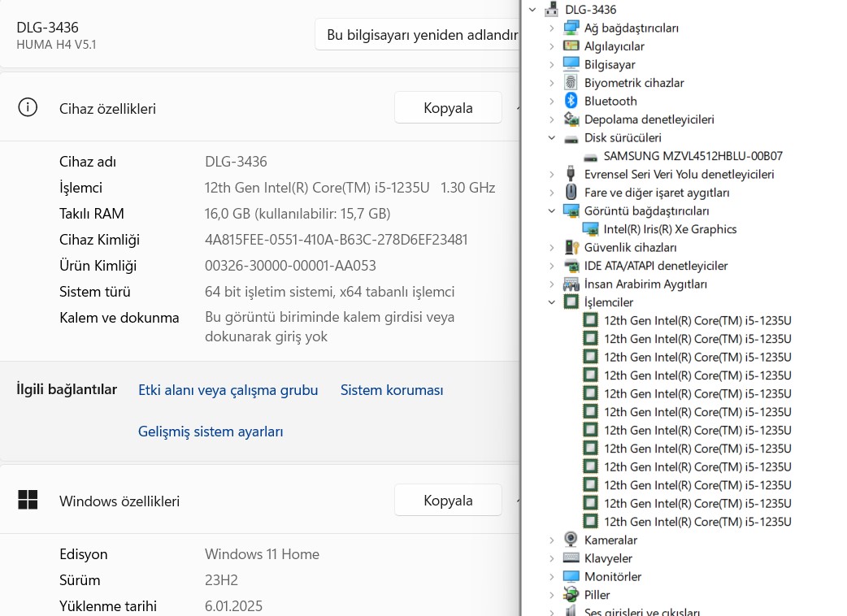Expand the Monitörler node
The image size is (847, 616).
551,577
